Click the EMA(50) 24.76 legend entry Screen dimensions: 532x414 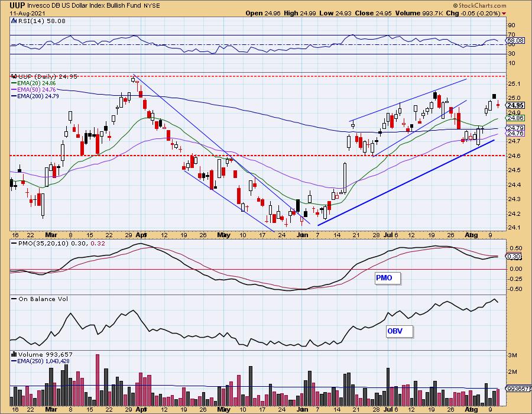[34, 89]
